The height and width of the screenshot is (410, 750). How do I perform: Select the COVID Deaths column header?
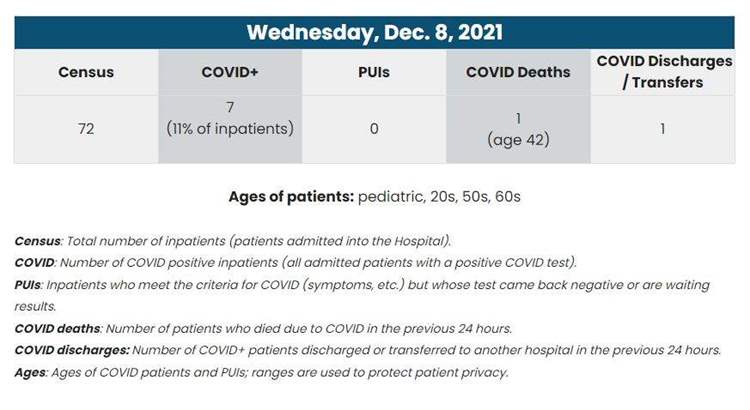(x=518, y=72)
